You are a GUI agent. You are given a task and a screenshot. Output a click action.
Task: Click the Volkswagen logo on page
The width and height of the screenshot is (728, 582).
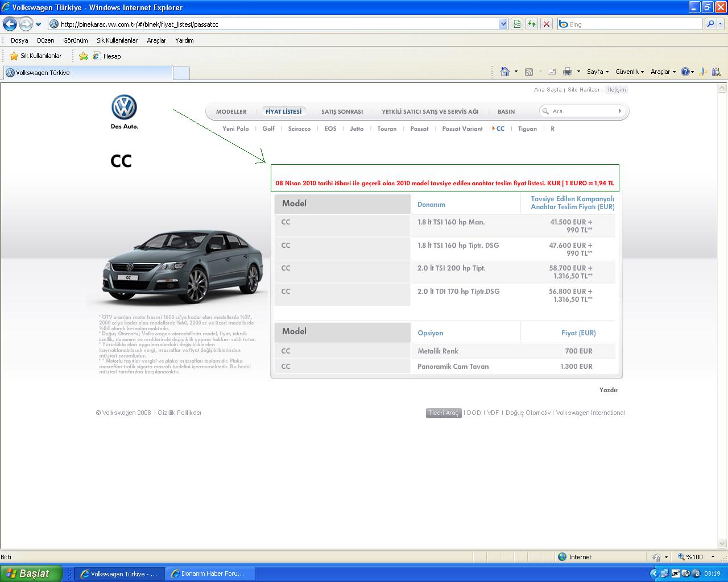[x=124, y=107]
